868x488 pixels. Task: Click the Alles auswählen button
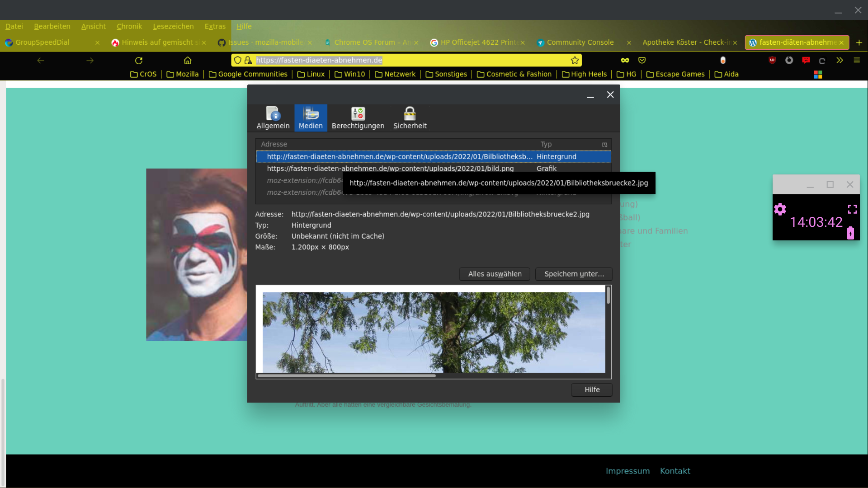pos(495,274)
